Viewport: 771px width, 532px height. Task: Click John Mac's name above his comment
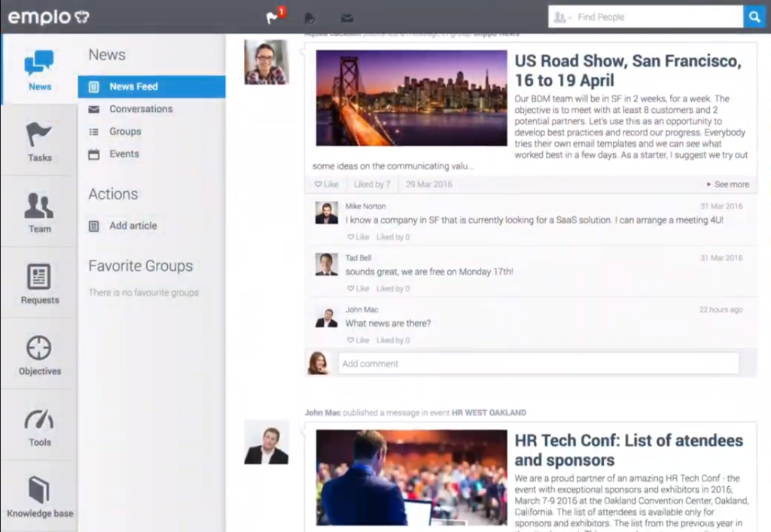361,309
